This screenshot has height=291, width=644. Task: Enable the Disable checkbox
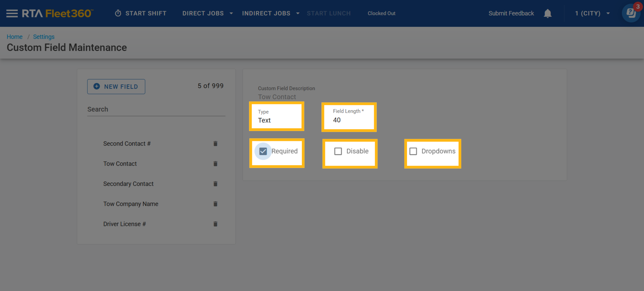tap(338, 151)
